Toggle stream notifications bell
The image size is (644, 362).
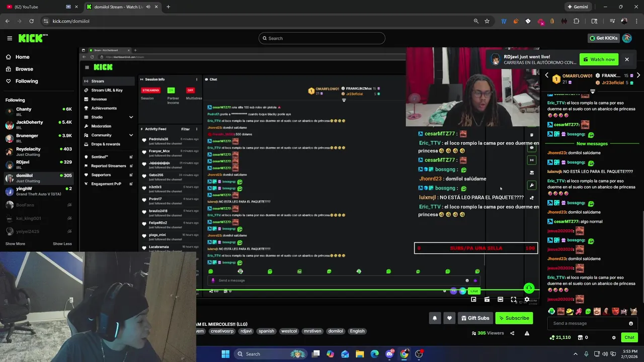pyautogui.click(x=435, y=318)
